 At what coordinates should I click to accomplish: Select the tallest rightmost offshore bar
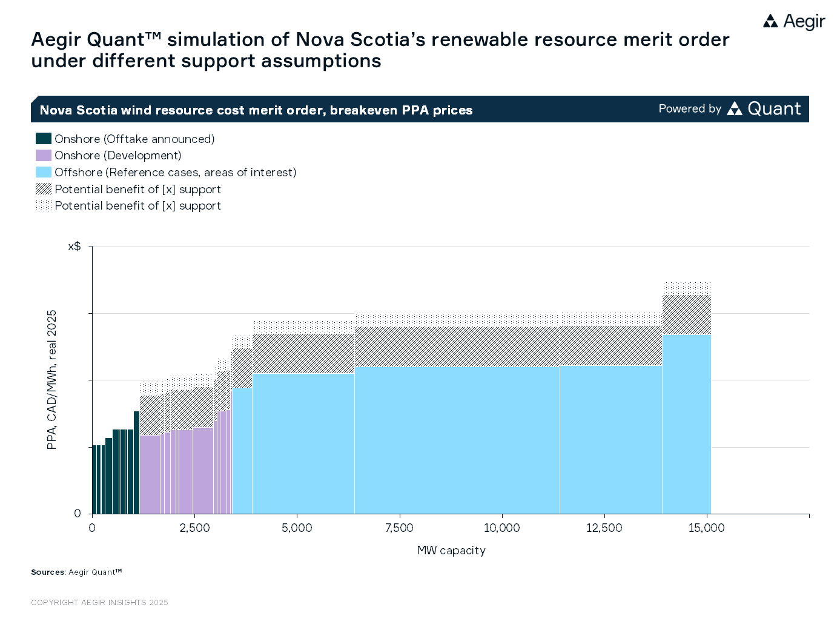pos(686,424)
